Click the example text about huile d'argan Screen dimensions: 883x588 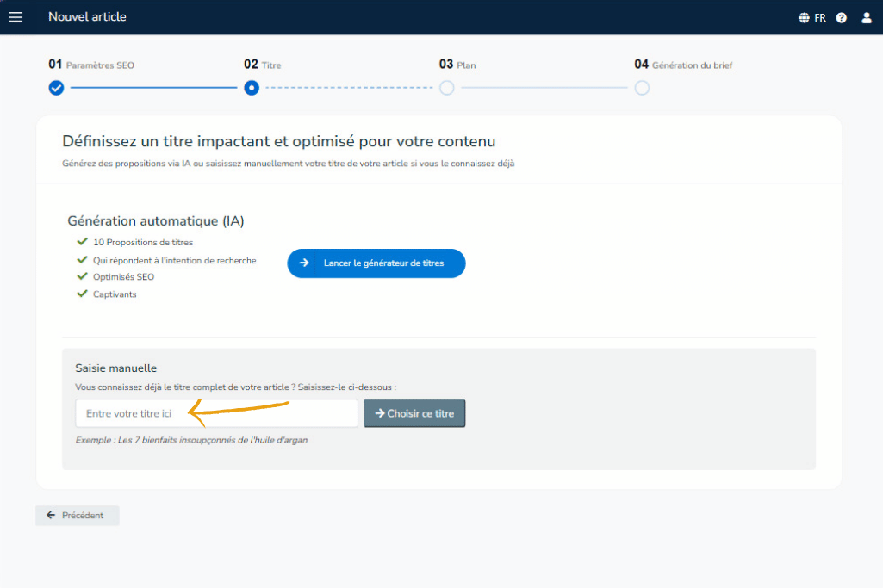coord(191,440)
